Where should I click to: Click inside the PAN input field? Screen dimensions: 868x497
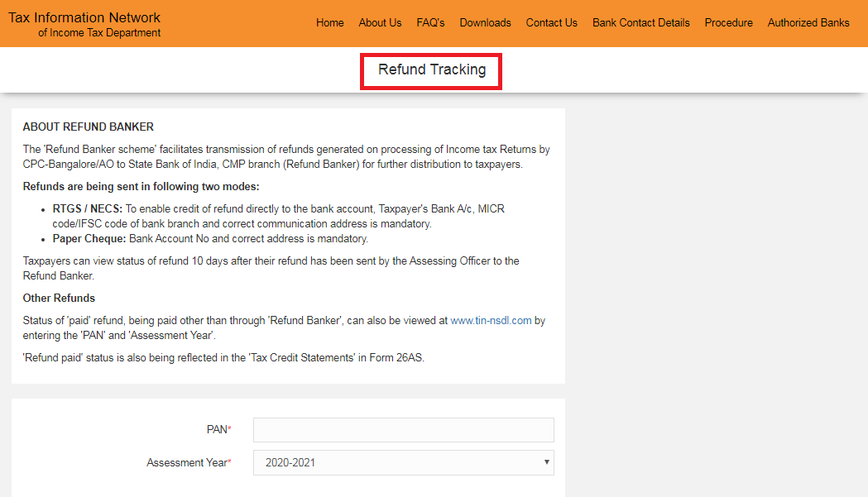403,429
